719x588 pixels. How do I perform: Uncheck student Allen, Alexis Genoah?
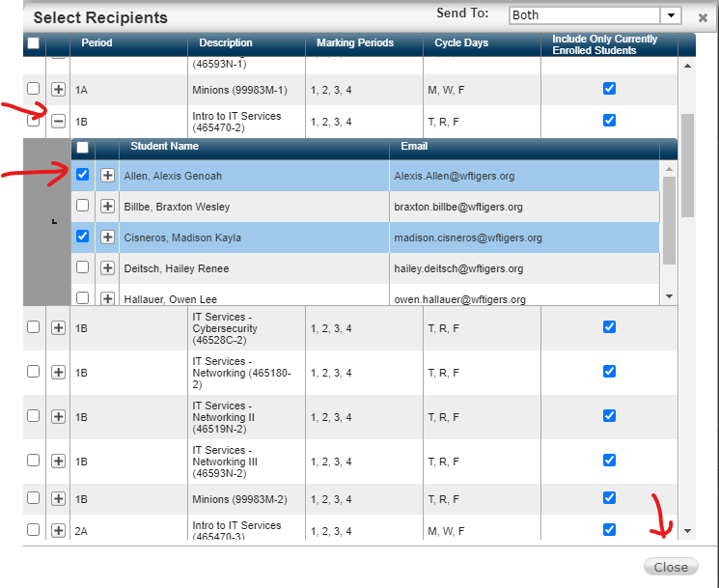tap(83, 175)
